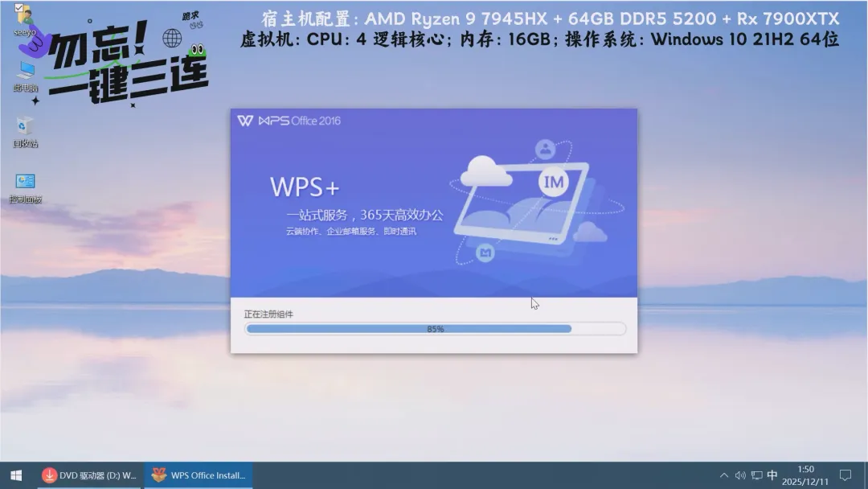Select the 控制面板 desktop icon
The image size is (868, 489).
[x=26, y=187]
